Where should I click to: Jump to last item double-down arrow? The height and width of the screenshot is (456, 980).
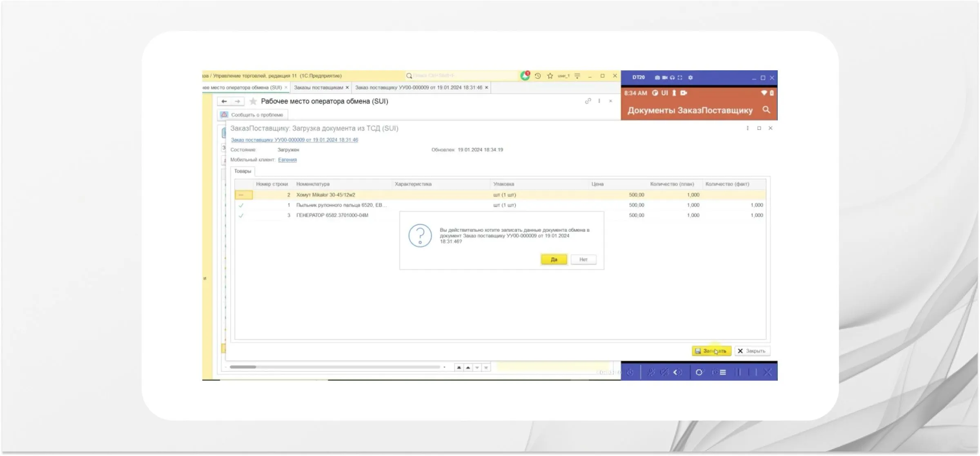click(x=486, y=368)
